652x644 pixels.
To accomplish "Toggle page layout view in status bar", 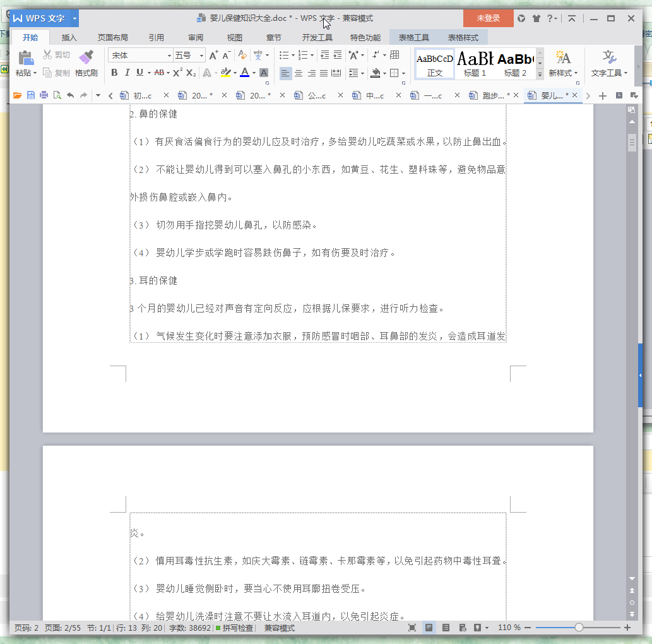I will (x=429, y=628).
